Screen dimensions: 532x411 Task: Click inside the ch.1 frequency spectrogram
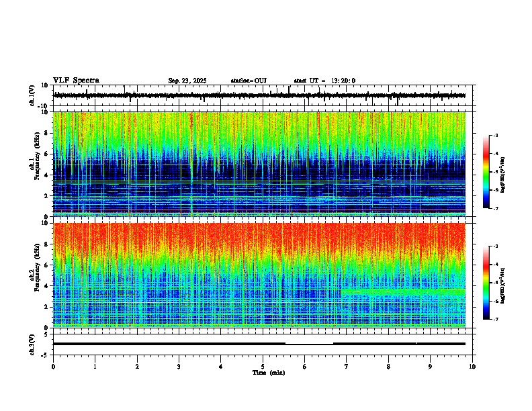(259, 164)
